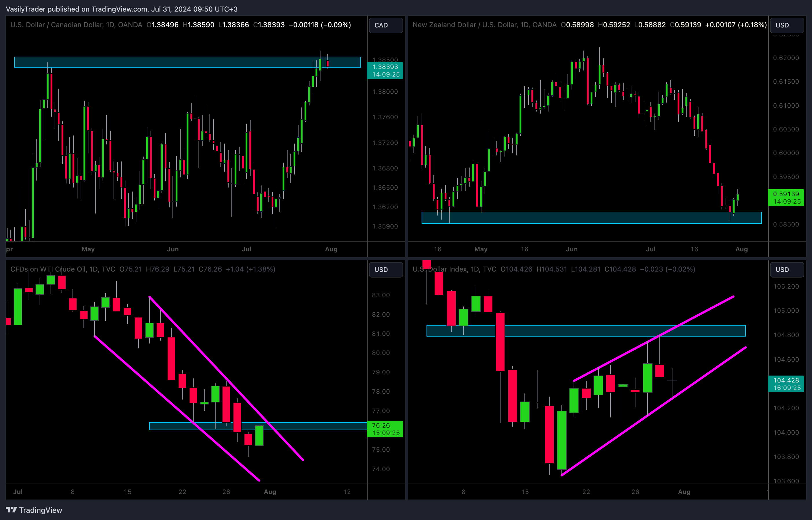Select the lower magenta wedge line on Dollar Index chart
Image resolution: width=812 pixels, height=520 pixels.
pyautogui.click(x=654, y=411)
